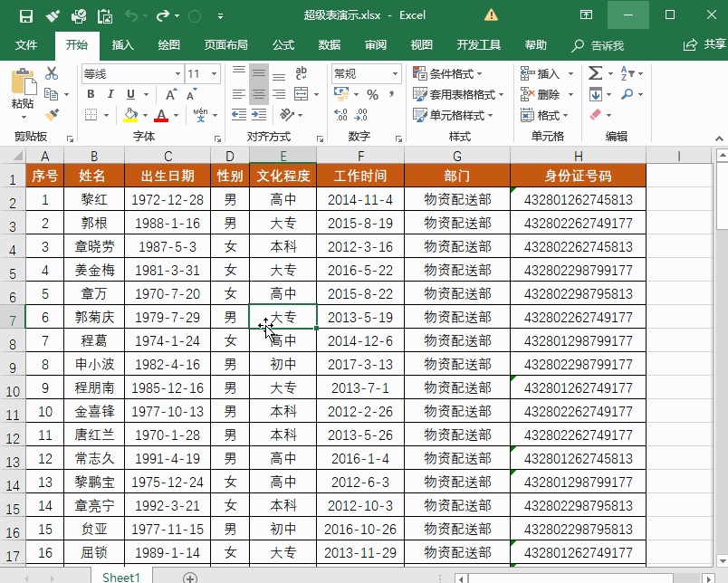Save the workbook with the floppy disk icon
This screenshot has width=728, height=583.
tap(26, 16)
